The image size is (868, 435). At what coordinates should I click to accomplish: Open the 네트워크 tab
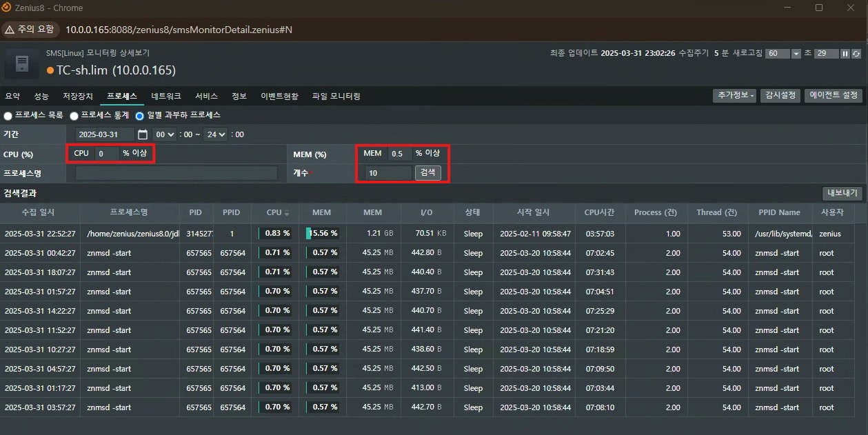(166, 97)
